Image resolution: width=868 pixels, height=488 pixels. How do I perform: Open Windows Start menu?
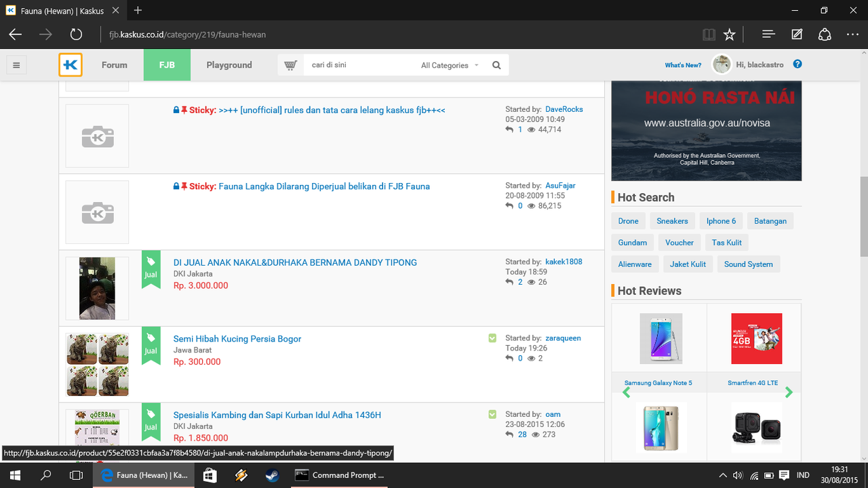15,476
